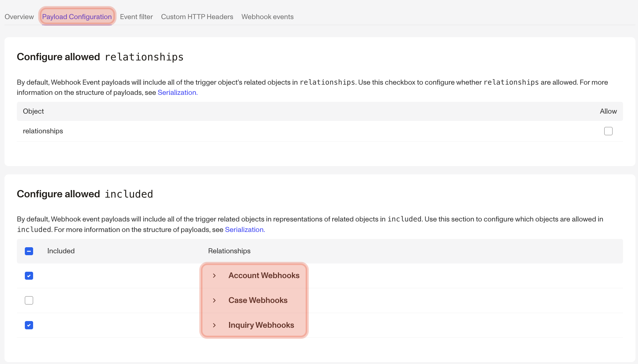Switch to the Overview tab
638x364 pixels.
point(19,17)
